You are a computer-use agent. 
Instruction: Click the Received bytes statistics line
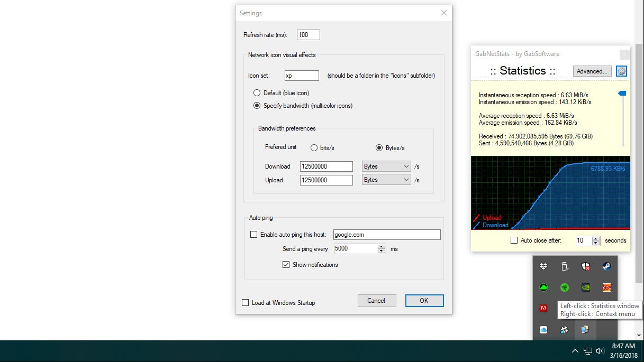pyautogui.click(x=536, y=136)
